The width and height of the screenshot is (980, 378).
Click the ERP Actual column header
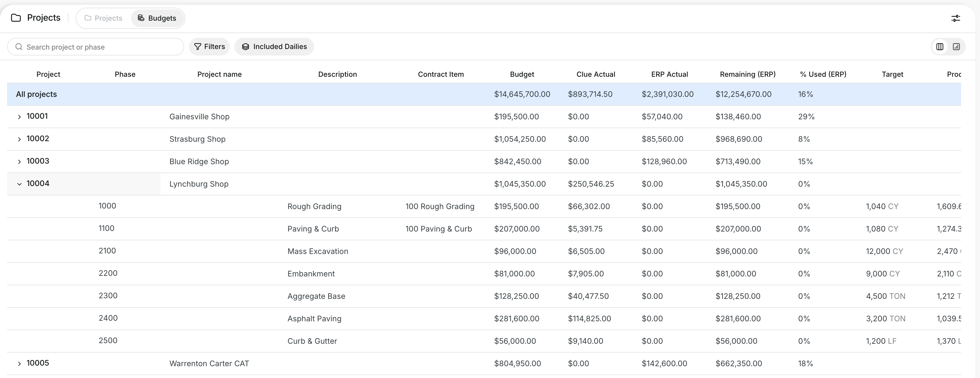(669, 74)
